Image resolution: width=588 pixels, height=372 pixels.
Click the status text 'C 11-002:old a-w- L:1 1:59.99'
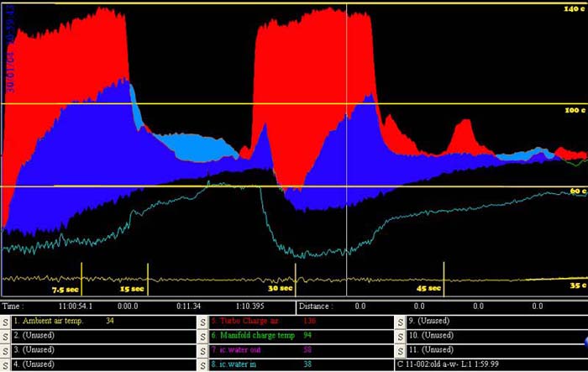[448, 364]
